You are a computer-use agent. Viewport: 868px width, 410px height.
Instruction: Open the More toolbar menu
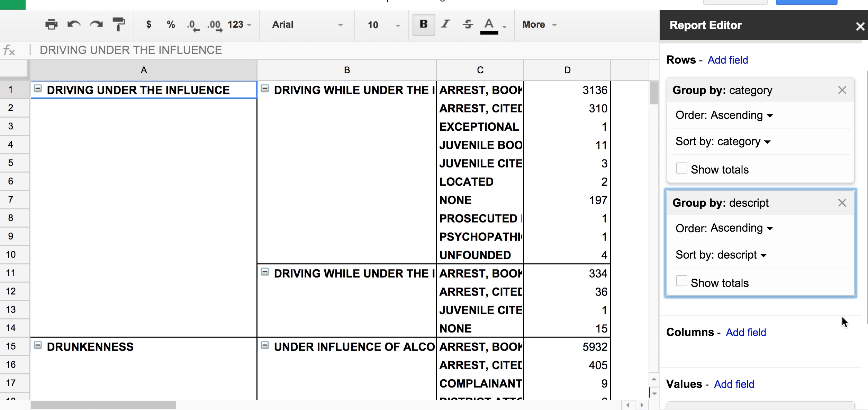coord(539,25)
